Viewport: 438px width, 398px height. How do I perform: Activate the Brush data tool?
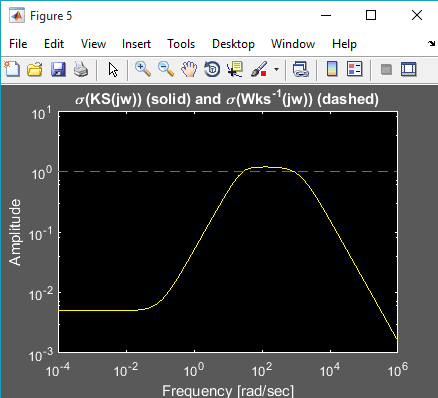coord(259,69)
